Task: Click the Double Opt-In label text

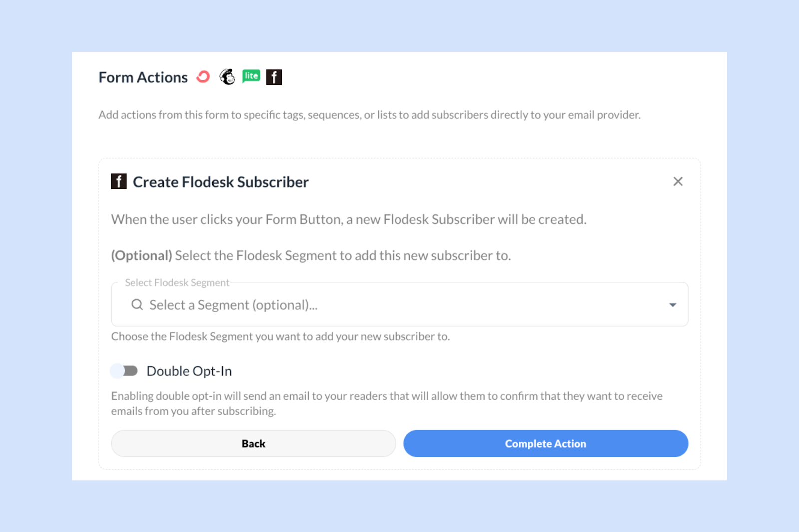Action: pos(189,371)
